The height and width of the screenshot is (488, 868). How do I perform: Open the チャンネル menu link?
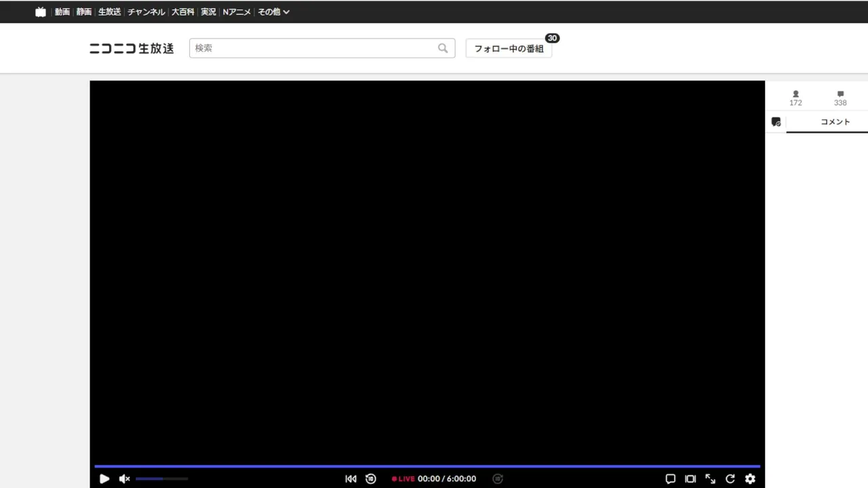tap(146, 12)
